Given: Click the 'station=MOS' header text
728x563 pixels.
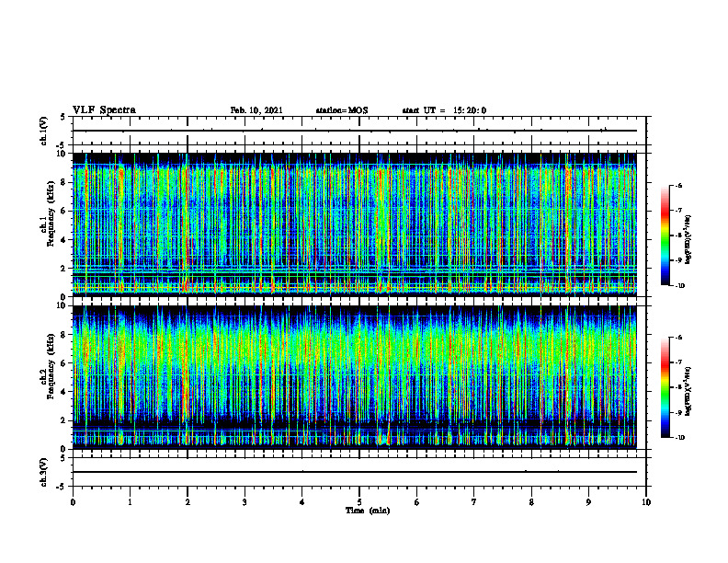Looking at the screenshot, I should click(342, 110).
